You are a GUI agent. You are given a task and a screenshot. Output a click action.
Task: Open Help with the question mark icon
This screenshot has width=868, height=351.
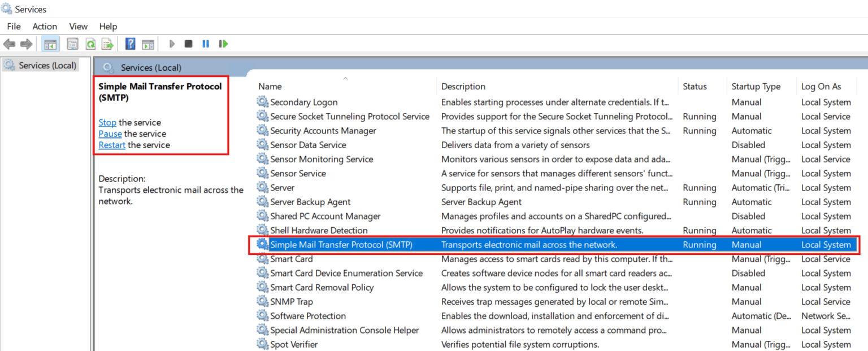(131, 44)
